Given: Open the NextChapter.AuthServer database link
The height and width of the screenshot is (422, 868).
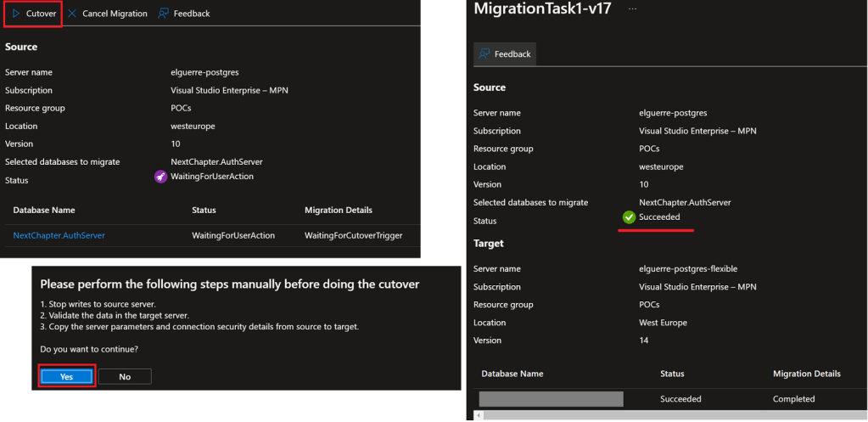Looking at the screenshot, I should click(59, 235).
